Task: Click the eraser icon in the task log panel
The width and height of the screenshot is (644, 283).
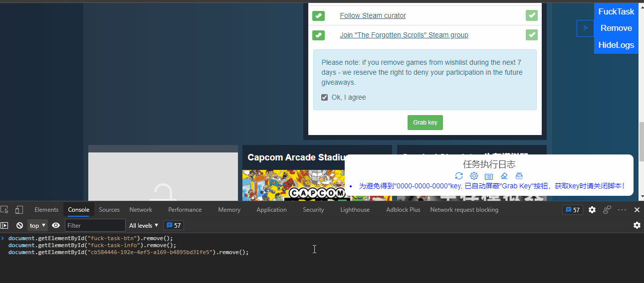Action: (504, 176)
